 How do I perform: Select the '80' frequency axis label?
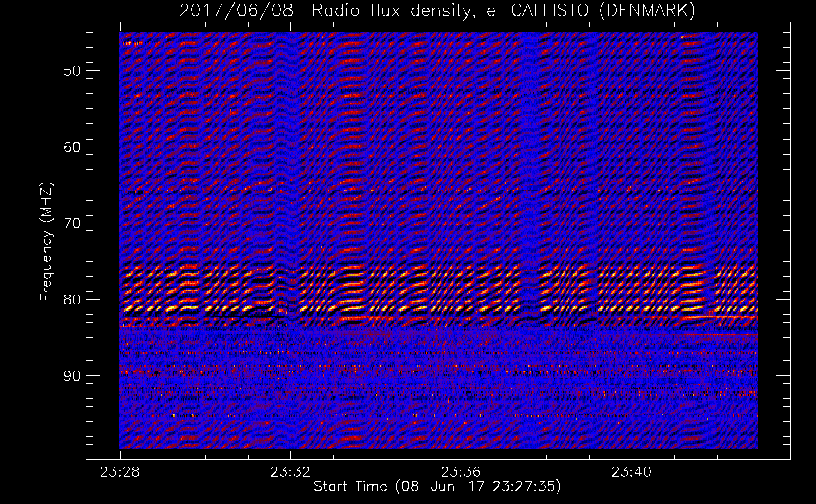(x=72, y=299)
